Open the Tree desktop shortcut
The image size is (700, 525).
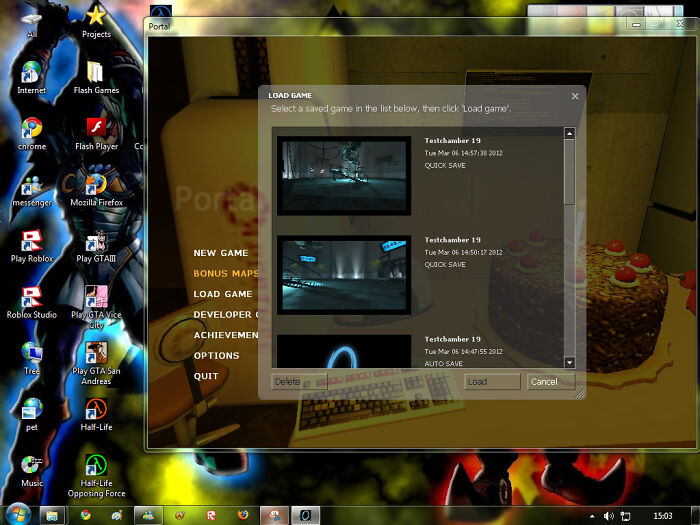(x=32, y=359)
